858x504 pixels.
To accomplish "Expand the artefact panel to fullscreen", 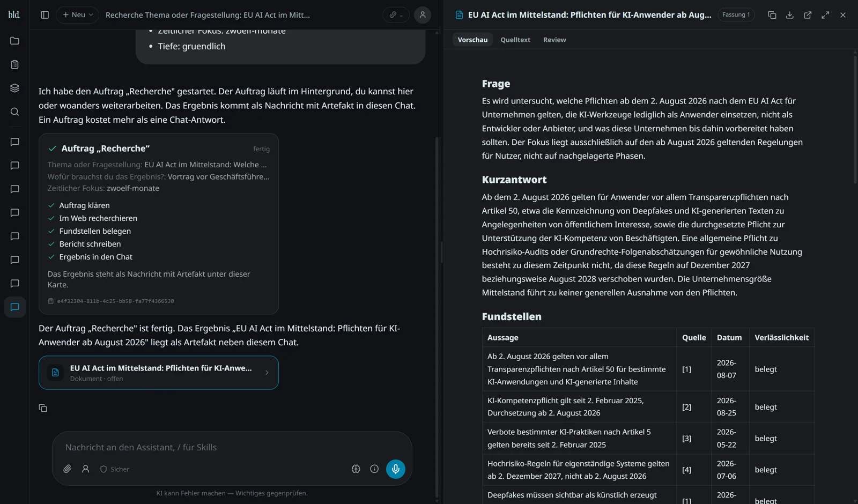I will [825, 15].
